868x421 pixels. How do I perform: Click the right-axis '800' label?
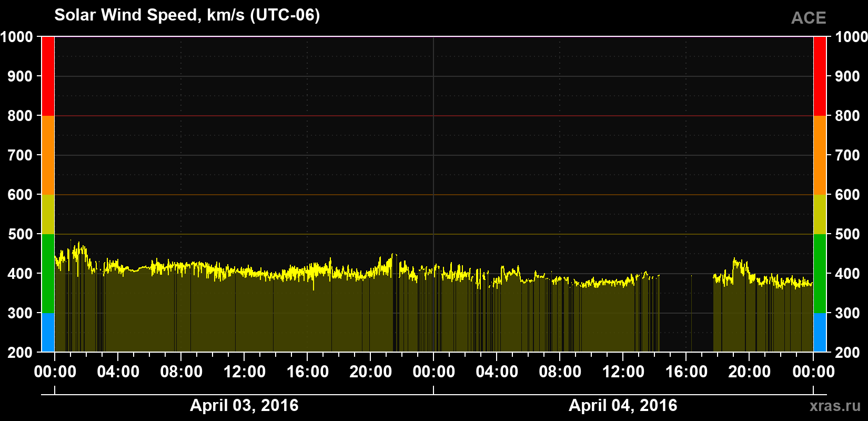(847, 116)
